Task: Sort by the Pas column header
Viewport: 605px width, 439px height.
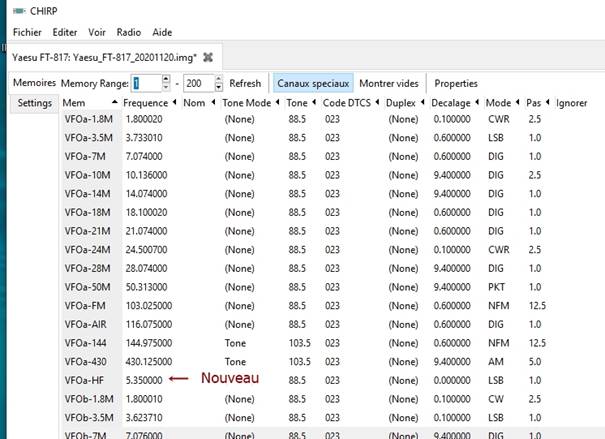Action: [538, 103]
